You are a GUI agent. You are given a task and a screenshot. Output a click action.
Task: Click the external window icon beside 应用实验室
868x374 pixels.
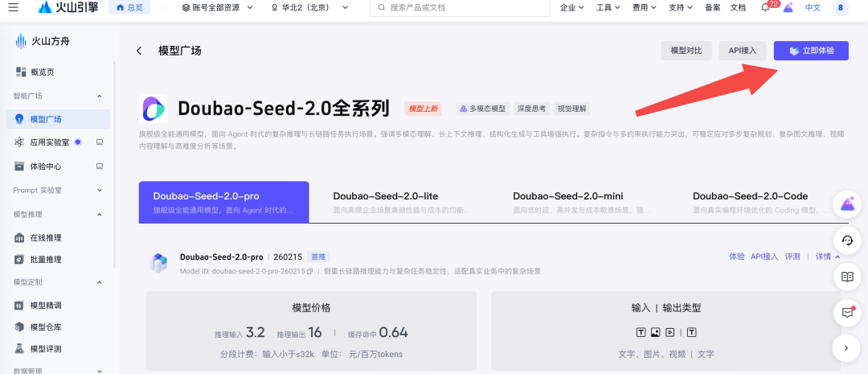(x=100, y=142)
